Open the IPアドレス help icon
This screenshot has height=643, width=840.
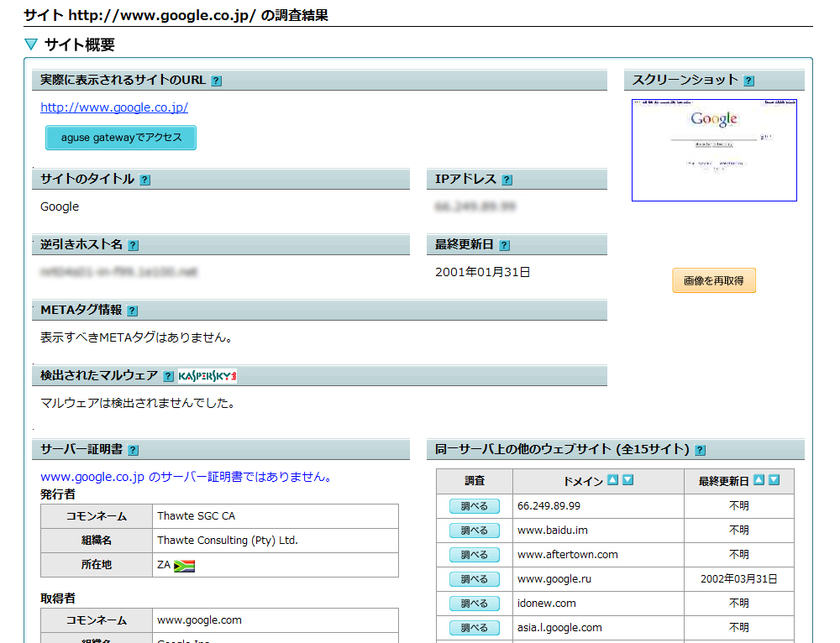tap(507, 179)
